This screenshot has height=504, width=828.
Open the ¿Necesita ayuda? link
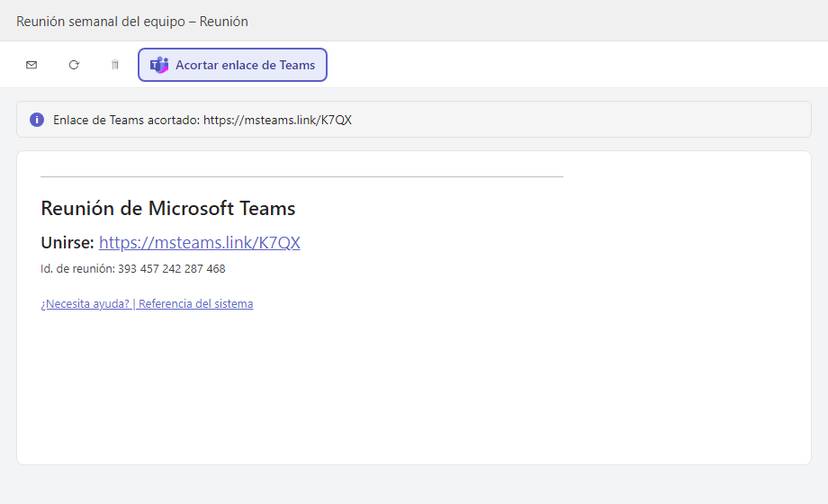coord(85,304)
